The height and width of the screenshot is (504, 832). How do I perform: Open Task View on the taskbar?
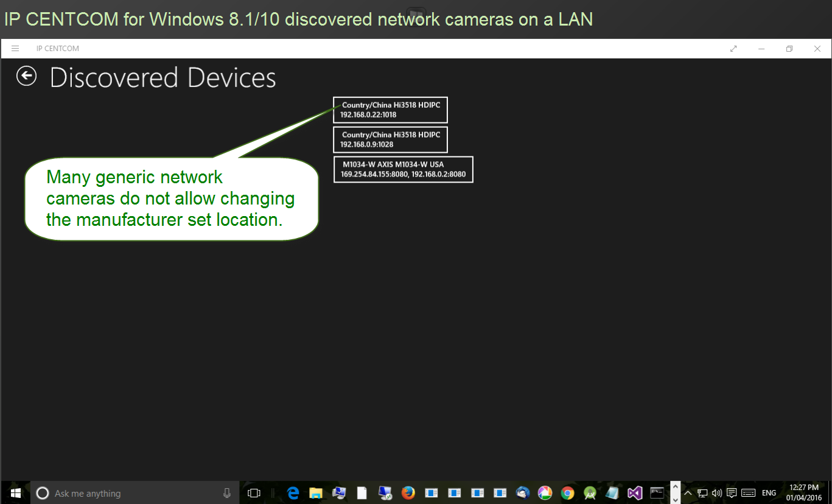point(254,493)
